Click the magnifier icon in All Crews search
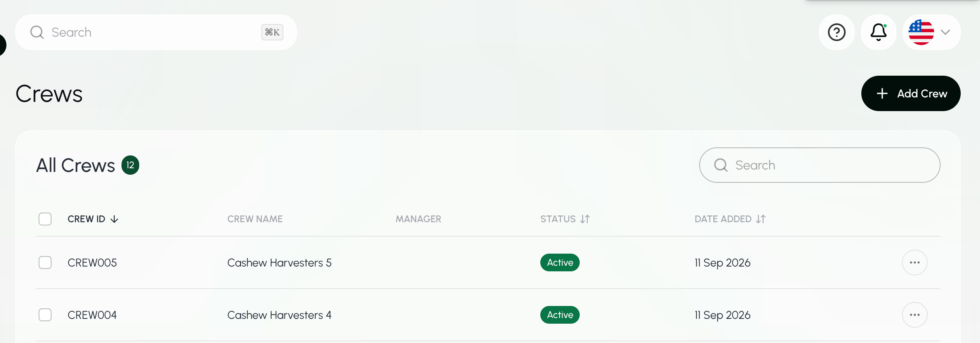The width and height of the screenshot is (980, 343). tap(721, 165)
